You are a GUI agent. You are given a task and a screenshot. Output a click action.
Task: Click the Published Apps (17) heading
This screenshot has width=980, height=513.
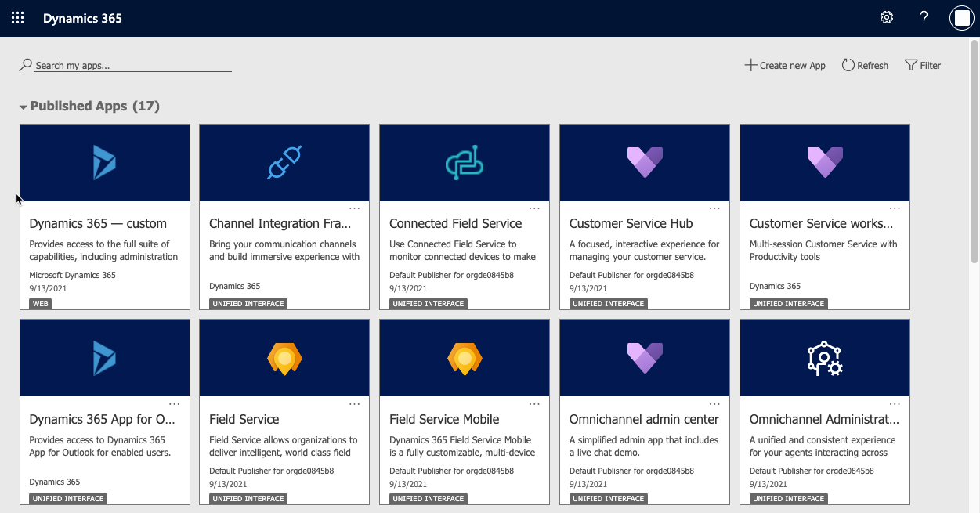point(95,106)
